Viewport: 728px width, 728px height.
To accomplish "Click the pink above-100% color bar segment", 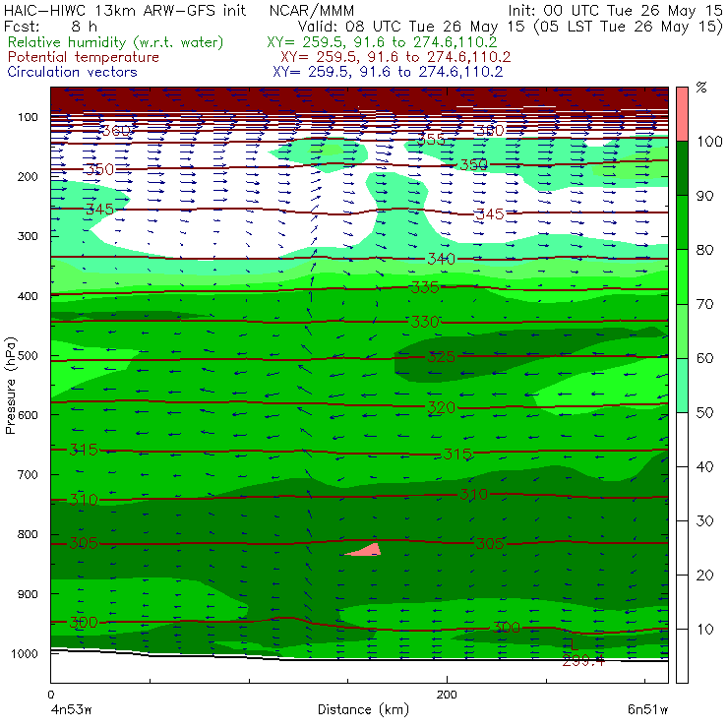I will [x=682, y=114].
